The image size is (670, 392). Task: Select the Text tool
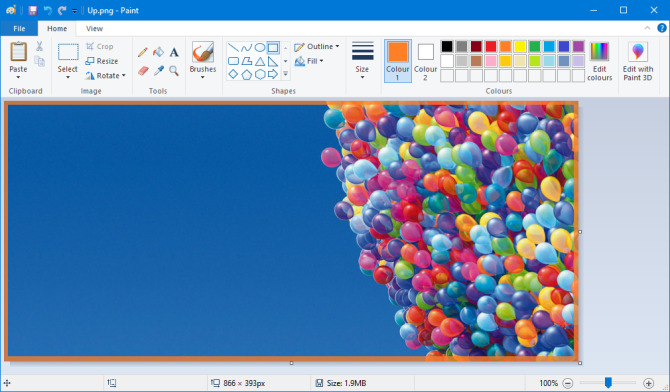(174, 52)
